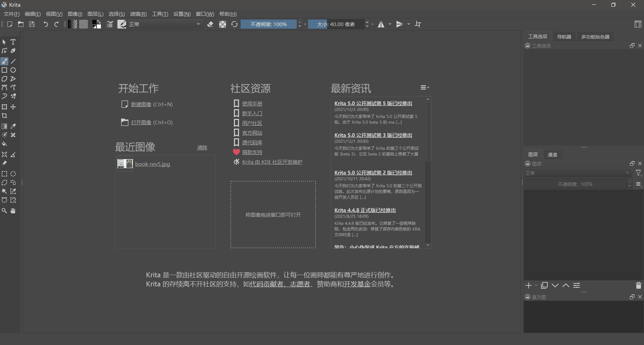Add a new layer in the Layers docker
Image resolution: width=644 pixels, height=345 pixels.
tap(529, 285)
